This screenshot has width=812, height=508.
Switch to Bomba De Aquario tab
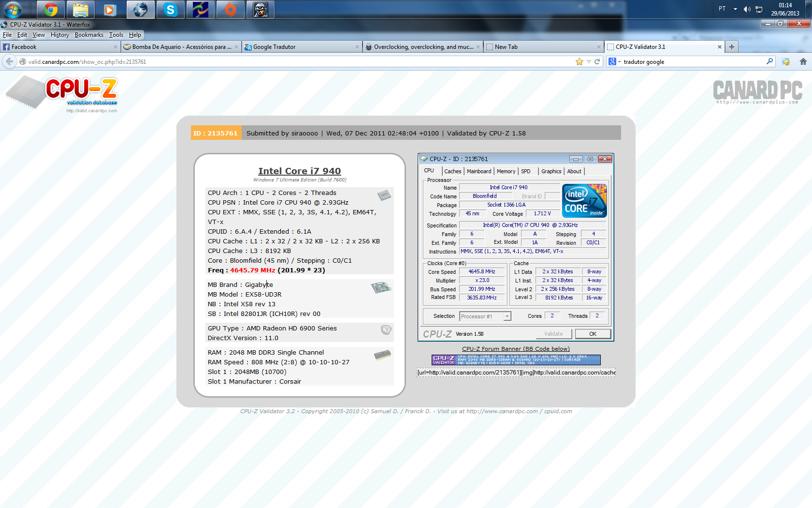[181, 47]
